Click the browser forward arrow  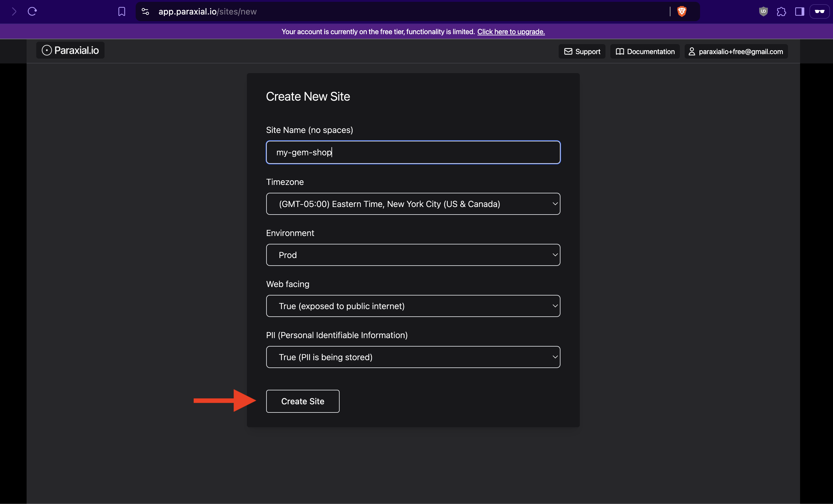coord(14,11)
